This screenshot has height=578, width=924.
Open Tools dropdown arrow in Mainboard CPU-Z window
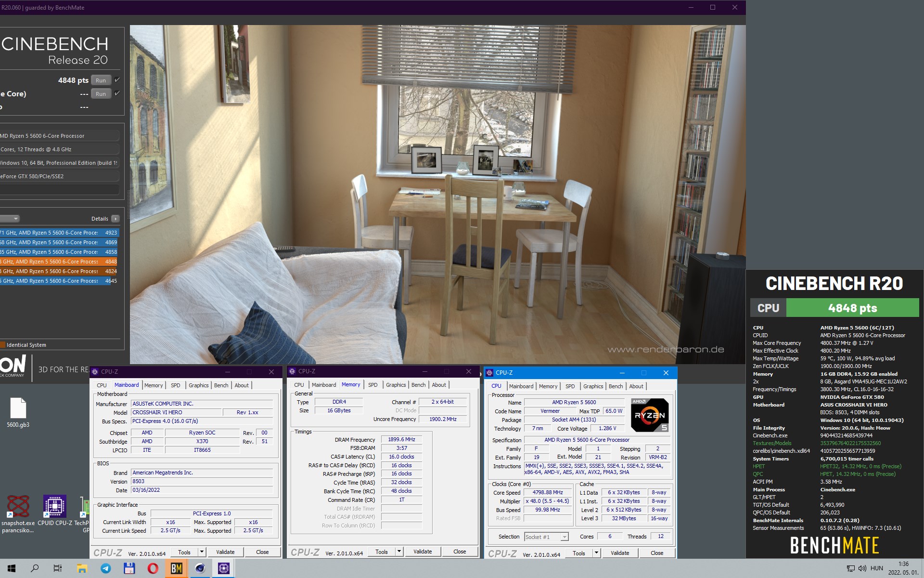[x=202, y=552]
